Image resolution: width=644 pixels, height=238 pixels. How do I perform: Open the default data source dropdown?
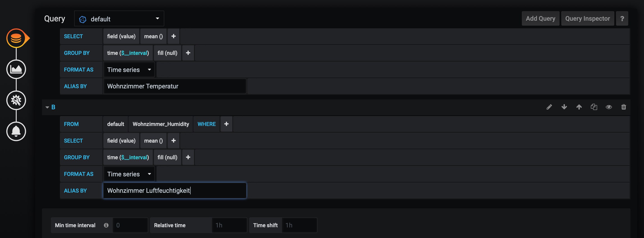click(119, 19)
